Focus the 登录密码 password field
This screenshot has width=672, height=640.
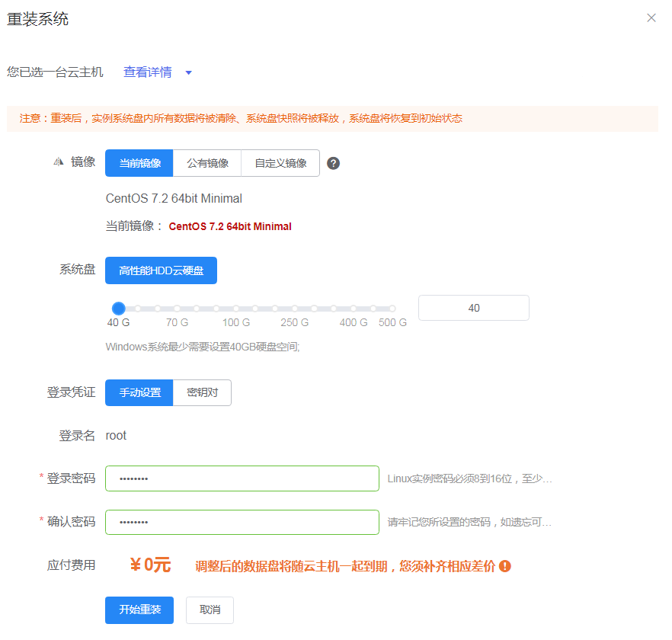point(242,478)
